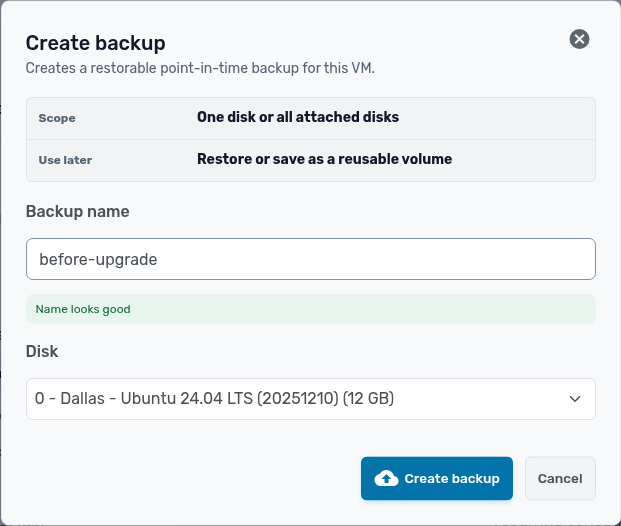Close the Create backup dialog

point(579,39)
